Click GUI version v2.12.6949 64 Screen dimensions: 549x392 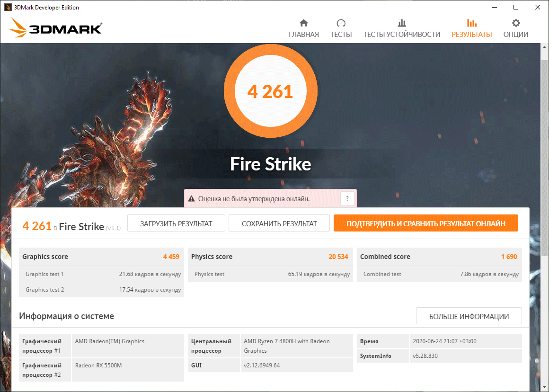(262, 365)
